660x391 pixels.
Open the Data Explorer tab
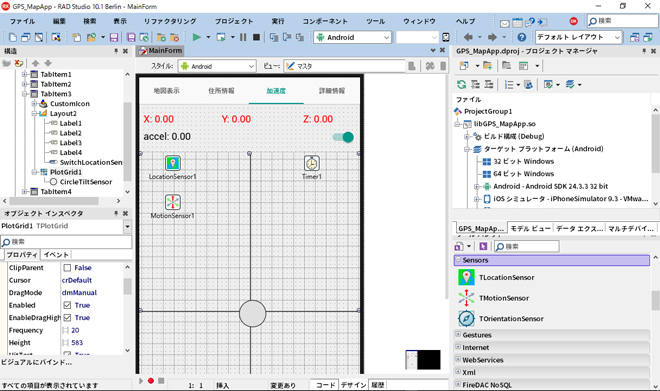pyautogui.click(x=579, y=228)
